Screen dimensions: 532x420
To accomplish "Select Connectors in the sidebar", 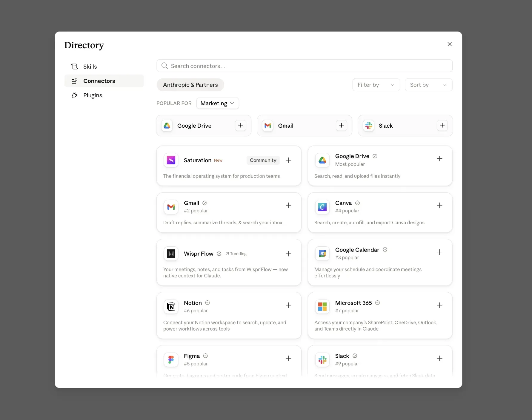I will click(x=104, y=81).
